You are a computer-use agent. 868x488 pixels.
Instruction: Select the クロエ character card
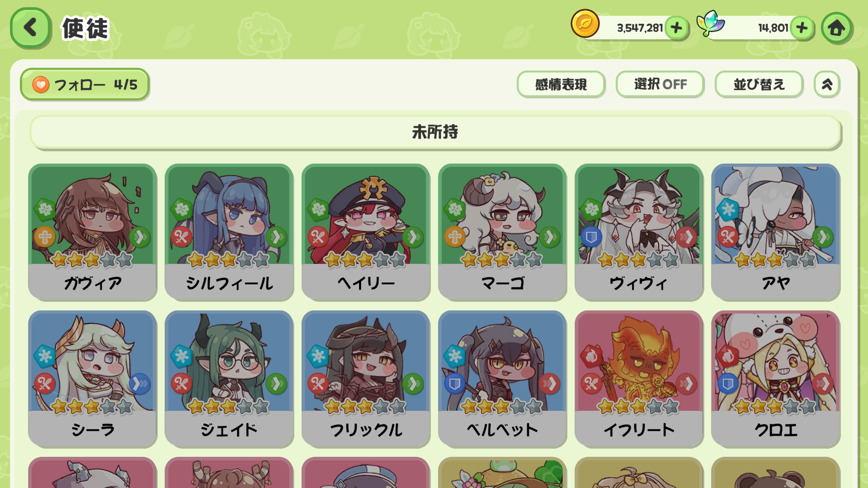click(x=776, y=379)
